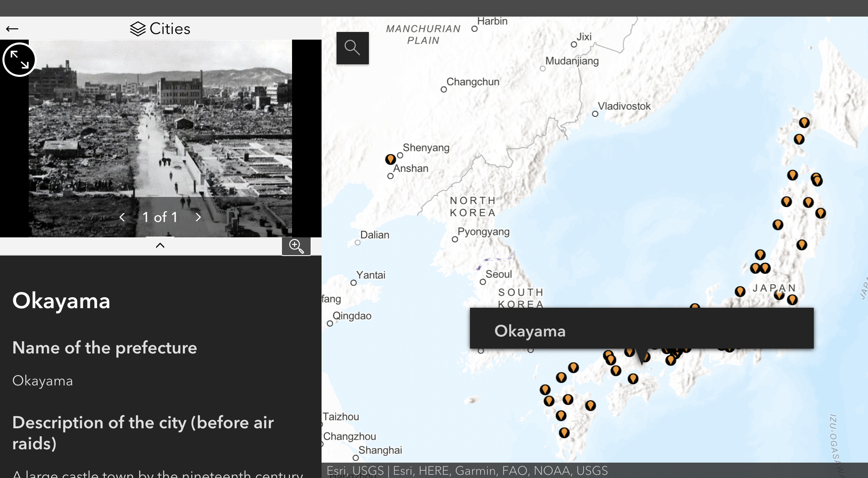The image size is (868, 478).
Task: Open the photo fullscreen with the expand icon
Action: [19, 59]
